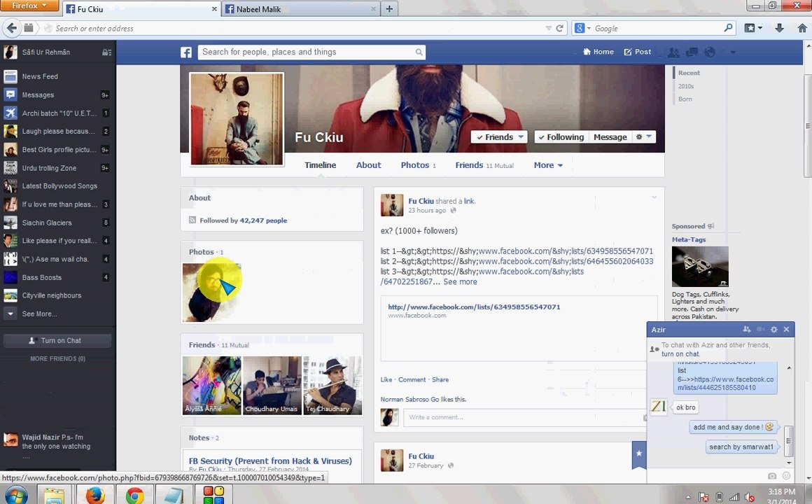Click volume icon in system tray

(x=749, y=497)
